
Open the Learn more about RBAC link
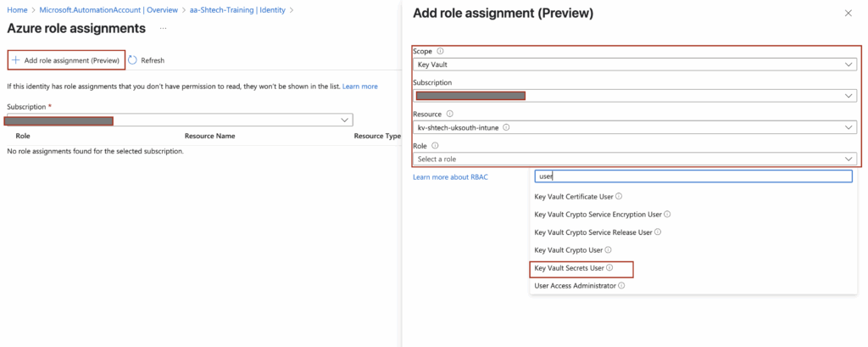click(x=456, y=176)
